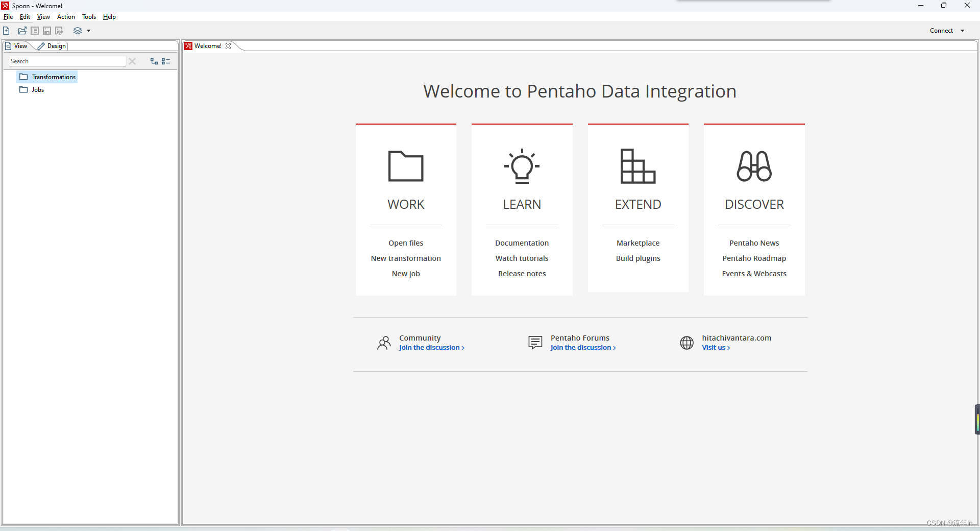Open the Events & Webcasts link
Viewport: 980px width, 531px height.
click(x=754, y=274)
